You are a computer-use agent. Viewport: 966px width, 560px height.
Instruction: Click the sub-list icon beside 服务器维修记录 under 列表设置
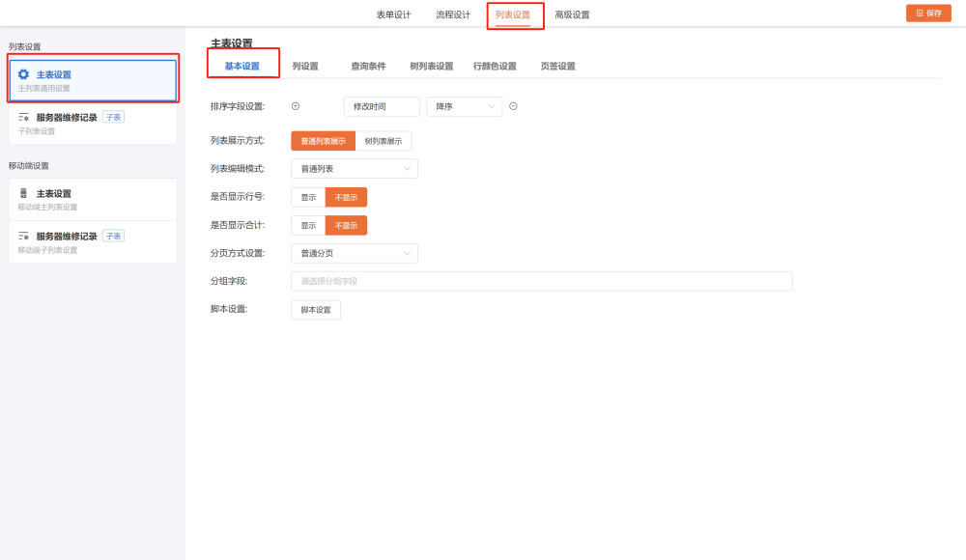click(24, 117)
